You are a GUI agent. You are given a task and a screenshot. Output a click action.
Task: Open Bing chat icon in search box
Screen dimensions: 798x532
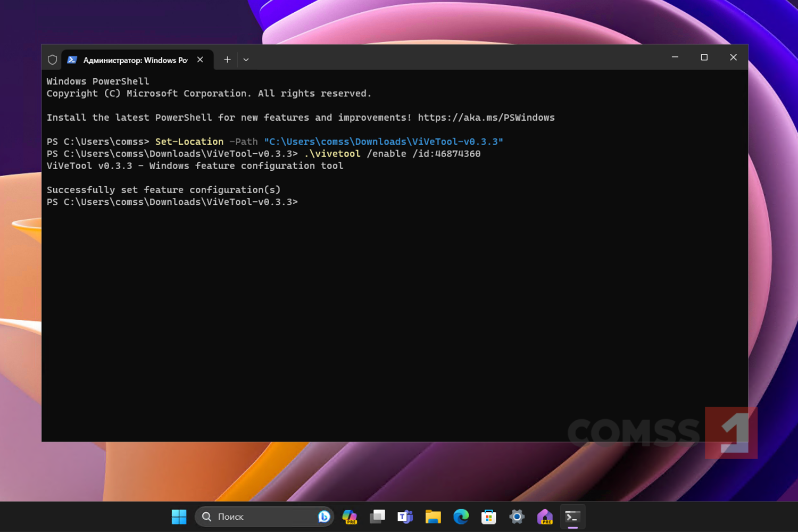(x=324, y=517)
